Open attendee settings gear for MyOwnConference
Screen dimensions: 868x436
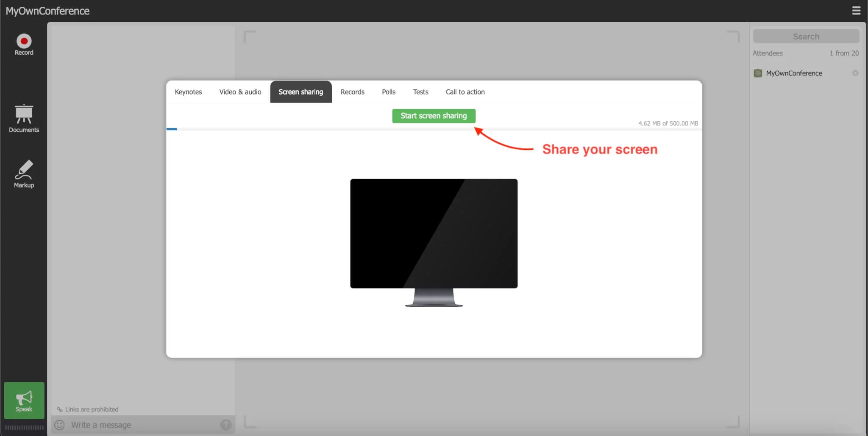855,73
